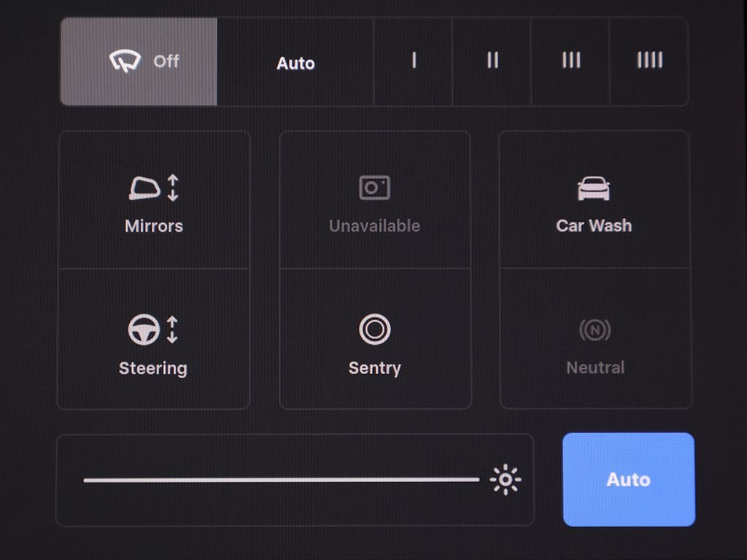Toggle Sentry mode
The image size is (747, 560).
(x=375, y=339)
